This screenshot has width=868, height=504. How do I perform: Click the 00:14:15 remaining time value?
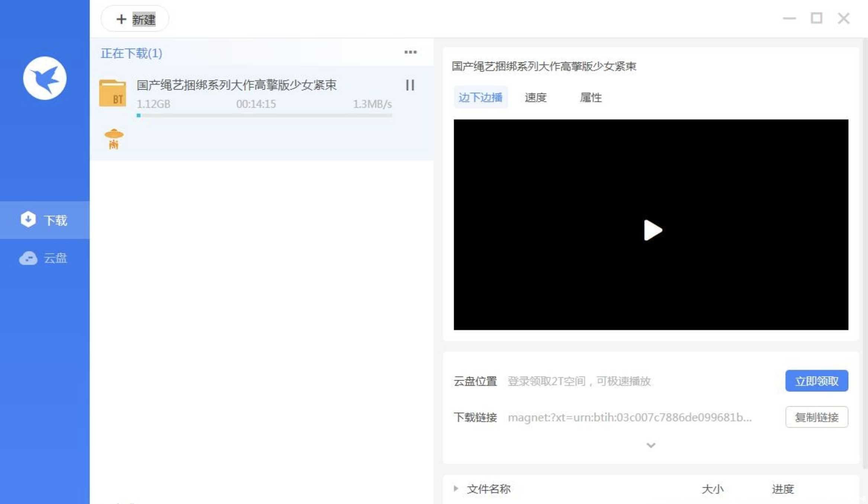coord(256,104)
